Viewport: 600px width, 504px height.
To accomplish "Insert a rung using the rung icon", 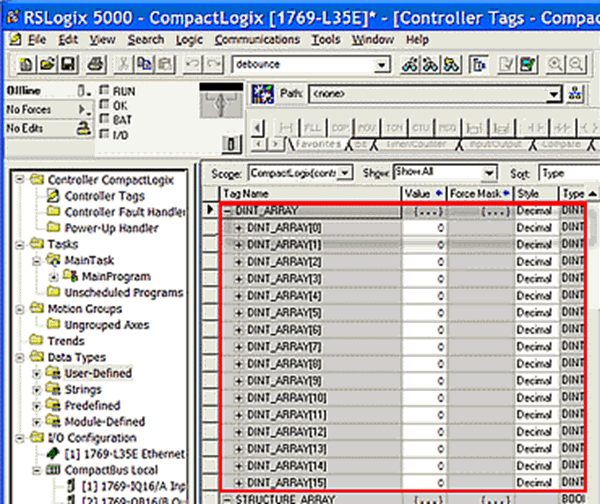I will (x=285, y=128).
